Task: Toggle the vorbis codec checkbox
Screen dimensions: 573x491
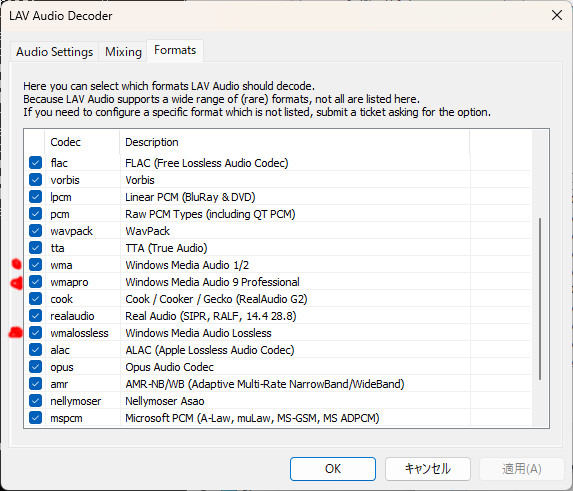Action: 35,180
